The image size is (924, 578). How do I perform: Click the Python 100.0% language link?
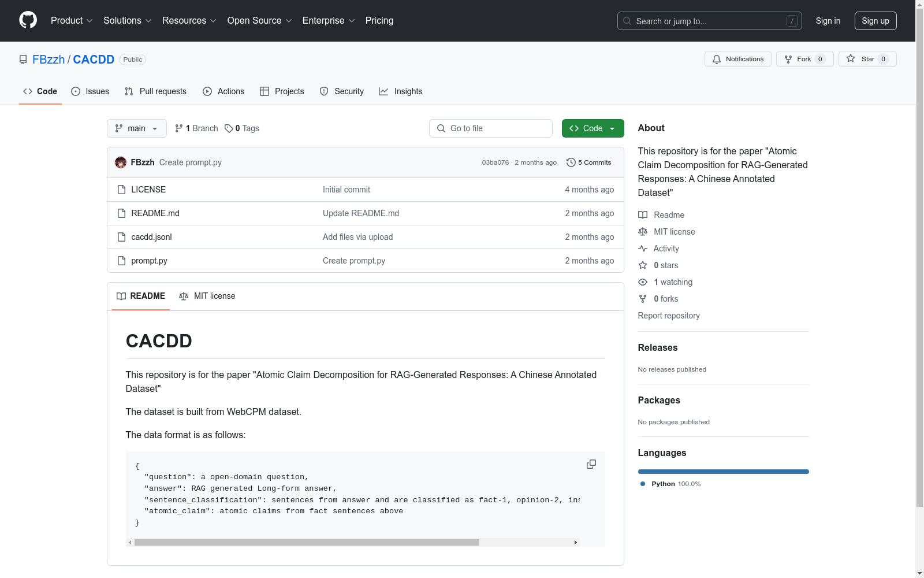point(670,484)
